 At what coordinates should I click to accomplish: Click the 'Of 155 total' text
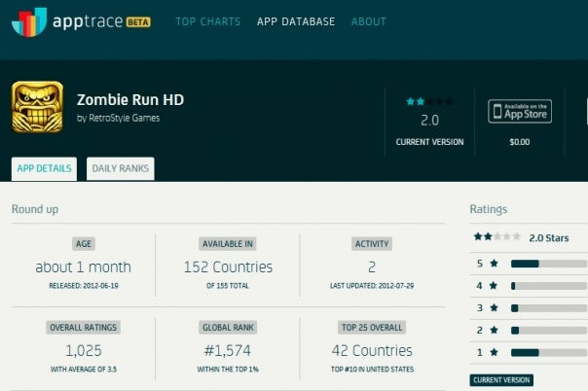click(x=228, y=286)
